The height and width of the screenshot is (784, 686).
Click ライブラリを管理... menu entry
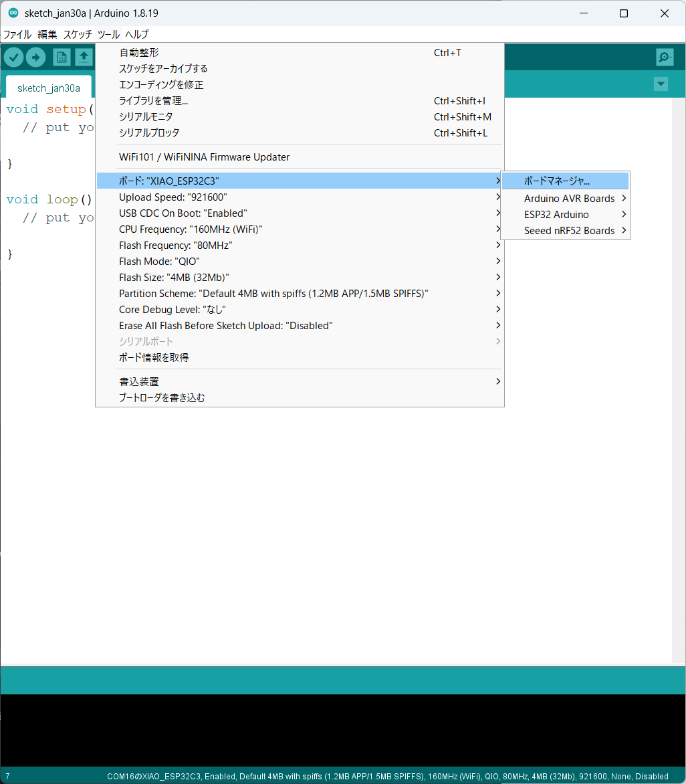click(153, 101)
